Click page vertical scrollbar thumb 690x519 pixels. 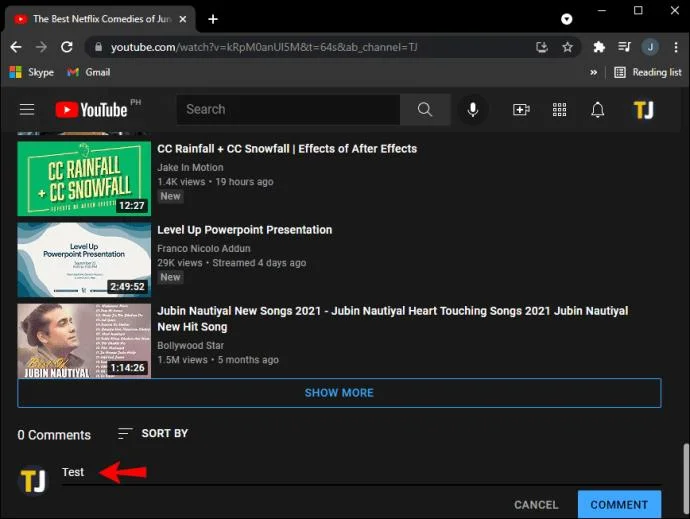686,480
